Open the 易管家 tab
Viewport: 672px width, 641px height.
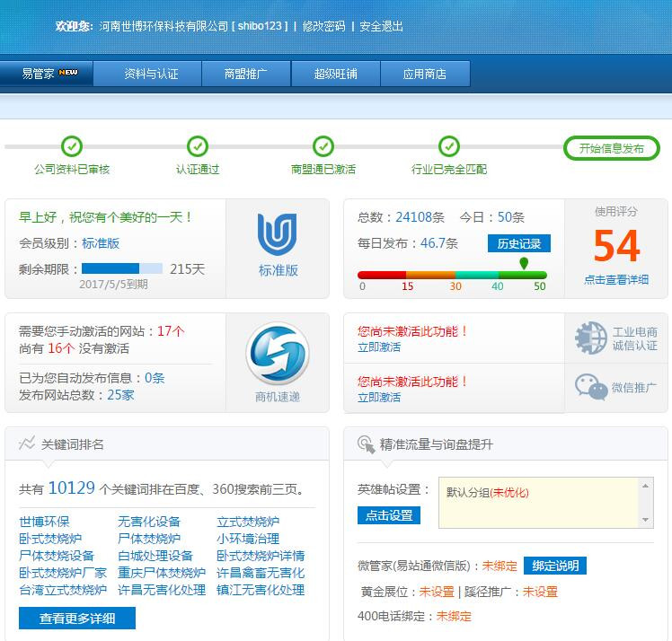pyautogui.click(x=47, y=74)
